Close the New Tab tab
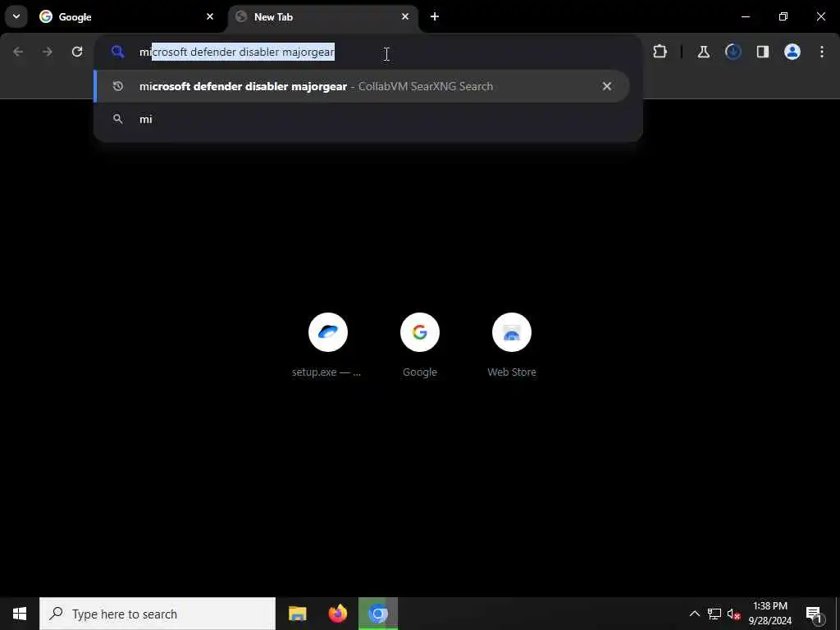Screen dimensions: 840x630 point(405,16)
